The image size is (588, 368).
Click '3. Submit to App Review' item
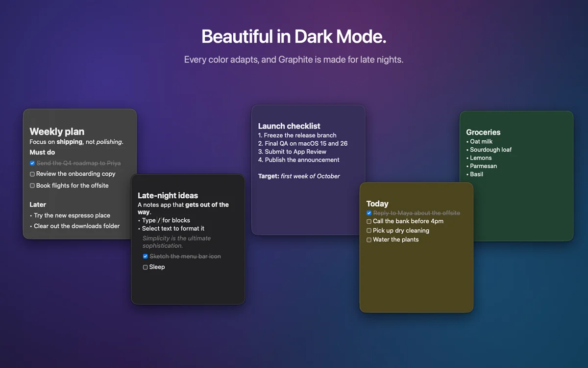pos(292,152)
